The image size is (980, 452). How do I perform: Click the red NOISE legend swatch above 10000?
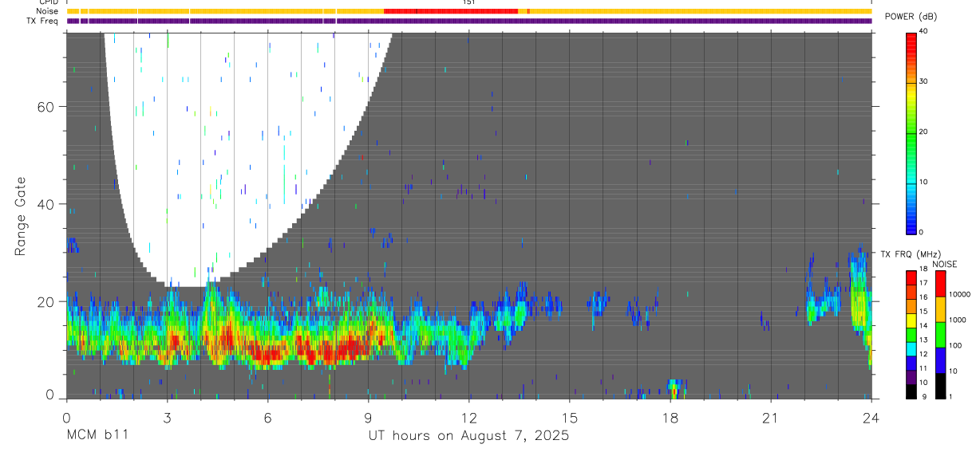click(941, 283)
